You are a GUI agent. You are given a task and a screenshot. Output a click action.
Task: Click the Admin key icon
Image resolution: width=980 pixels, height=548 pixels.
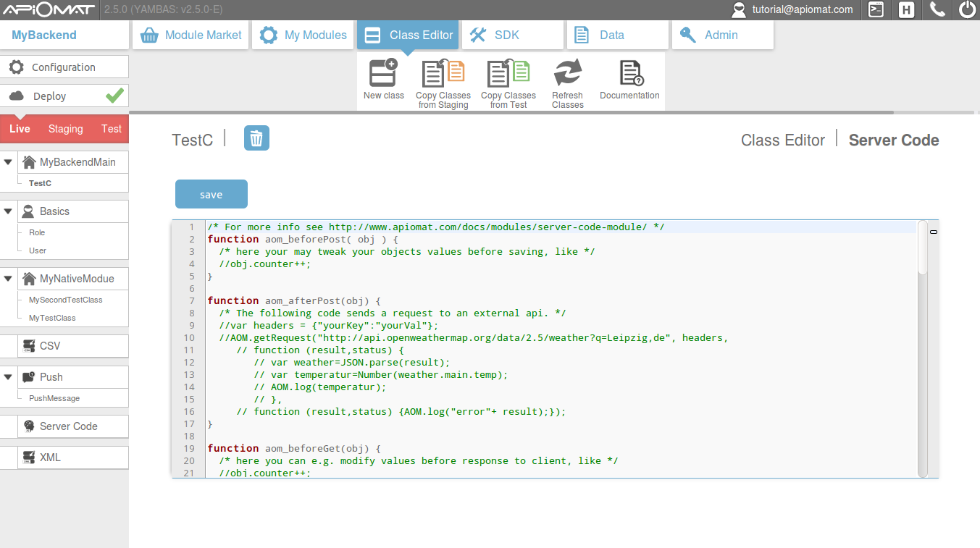(x=687, y=35)
